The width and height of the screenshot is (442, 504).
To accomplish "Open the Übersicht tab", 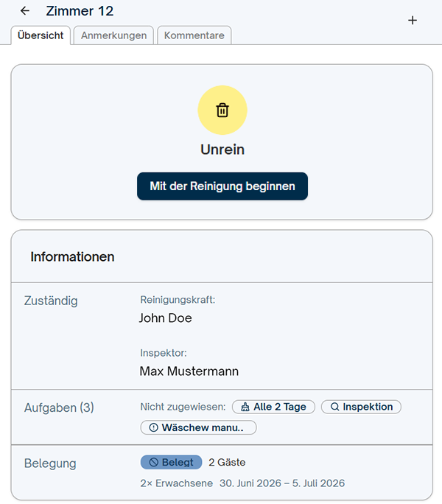I will tap(41, 35).
